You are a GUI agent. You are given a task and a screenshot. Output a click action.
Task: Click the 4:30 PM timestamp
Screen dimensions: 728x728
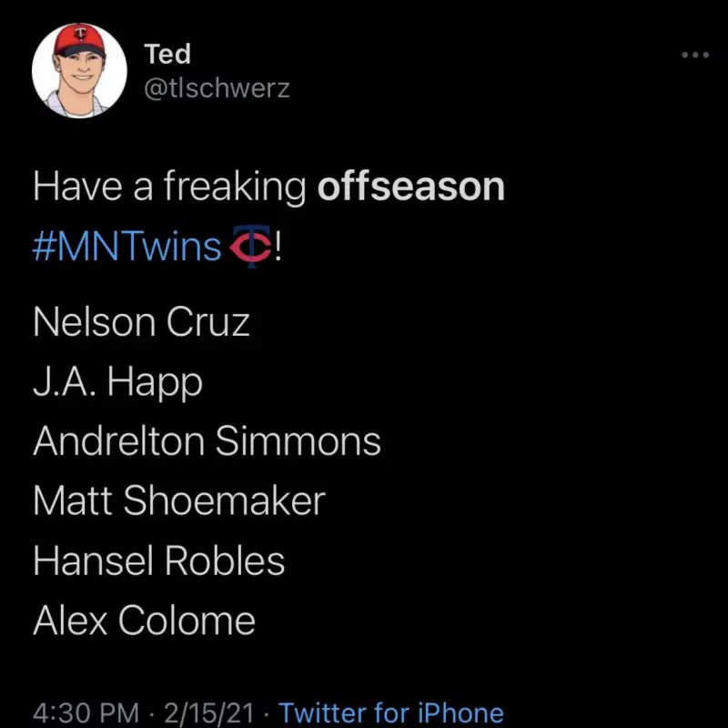point(86,713)
